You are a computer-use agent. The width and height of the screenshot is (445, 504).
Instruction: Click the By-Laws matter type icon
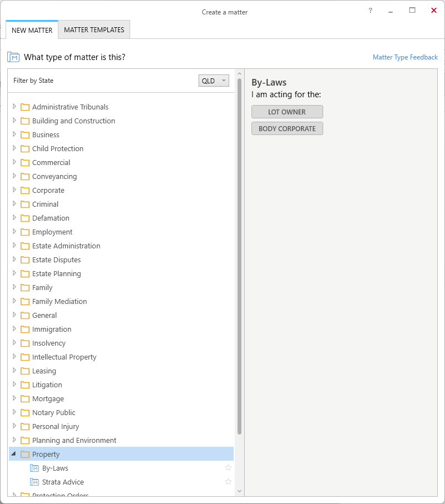tap(34, 468)
